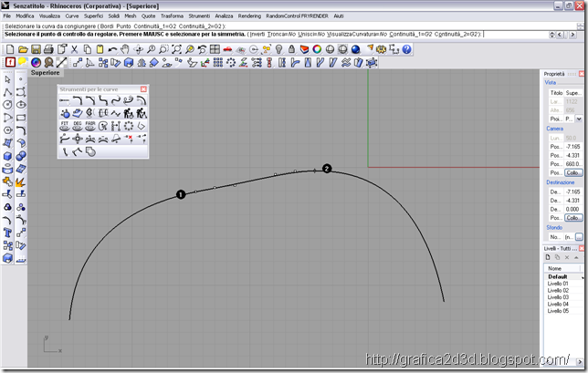Click the new layer icon in Livelli

(548, 257)
